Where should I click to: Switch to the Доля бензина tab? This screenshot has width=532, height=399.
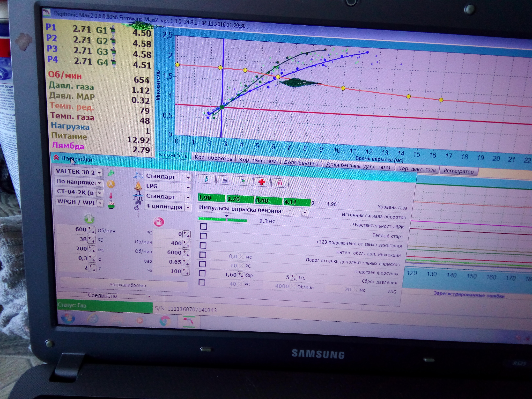click(301, 163)
